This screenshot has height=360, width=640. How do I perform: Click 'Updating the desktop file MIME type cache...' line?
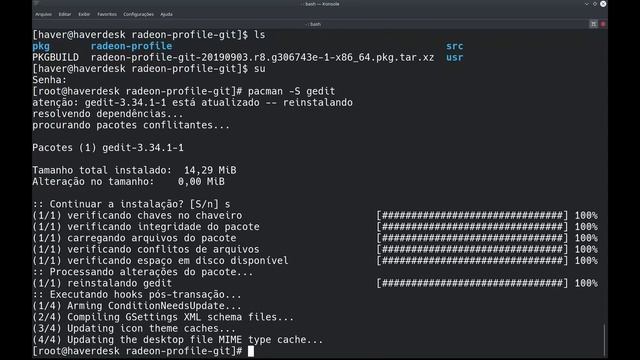click(x=178, y=340)
